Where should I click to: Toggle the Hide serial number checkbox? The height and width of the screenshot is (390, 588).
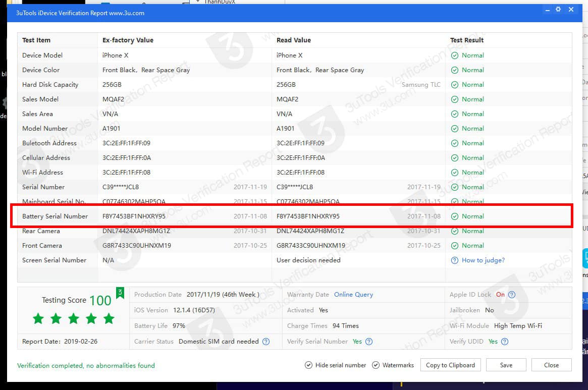(308, 365)
